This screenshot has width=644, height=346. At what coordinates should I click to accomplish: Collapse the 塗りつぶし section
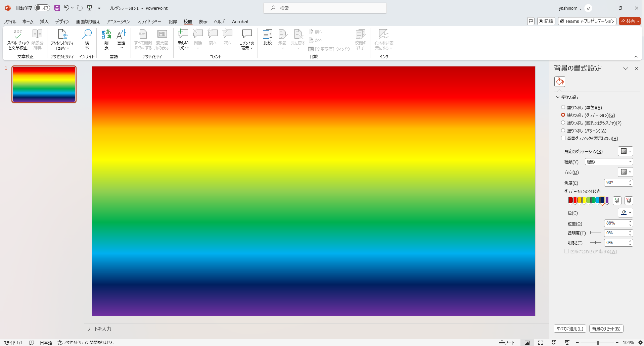[x=558, y=97]
